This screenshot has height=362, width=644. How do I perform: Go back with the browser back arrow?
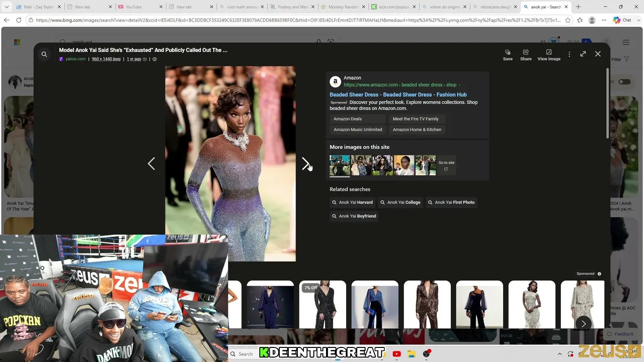click(7, 20)
